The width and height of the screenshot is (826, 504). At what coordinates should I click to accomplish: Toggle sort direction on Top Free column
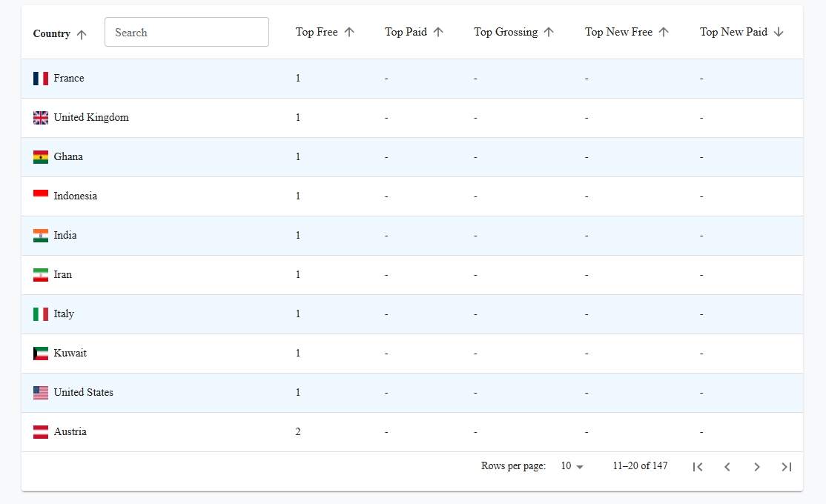pyautogui.click(x=348, y=32)
